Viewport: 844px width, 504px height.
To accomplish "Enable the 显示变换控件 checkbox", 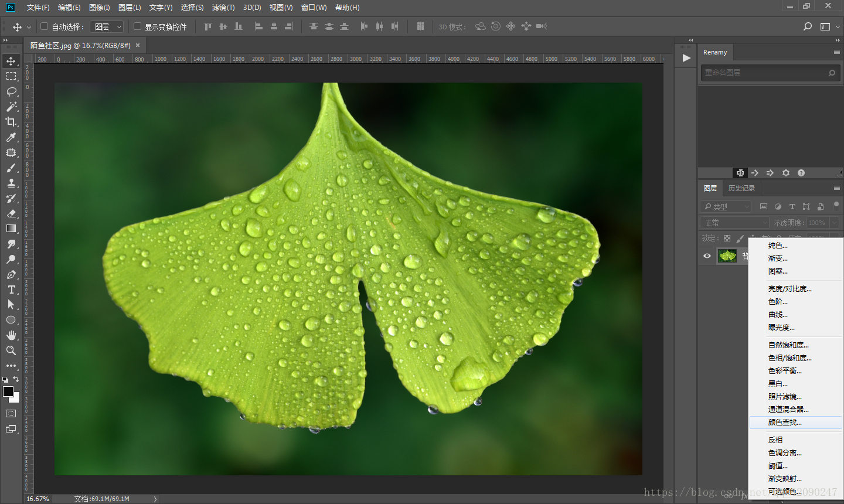I will click(137, 26).
